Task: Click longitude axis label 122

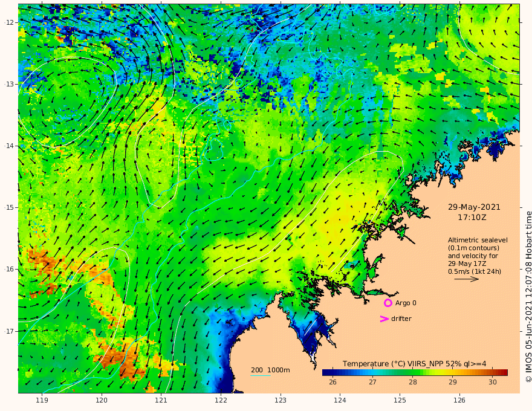Action: coord(221,400)
